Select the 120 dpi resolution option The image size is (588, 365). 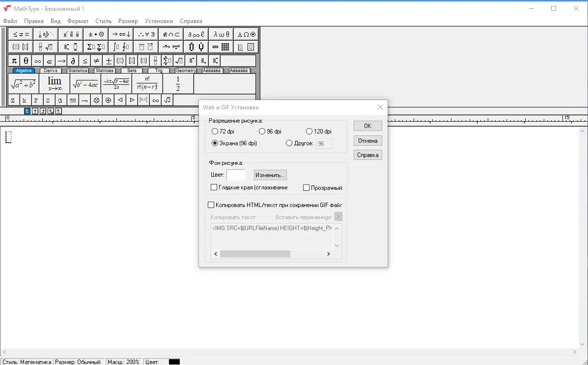(309, 131)
